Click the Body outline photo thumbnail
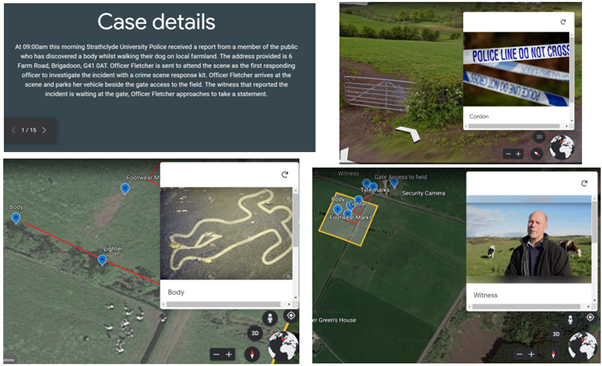The height and width of the screenshot is (366, 602). tap(226, 233)
